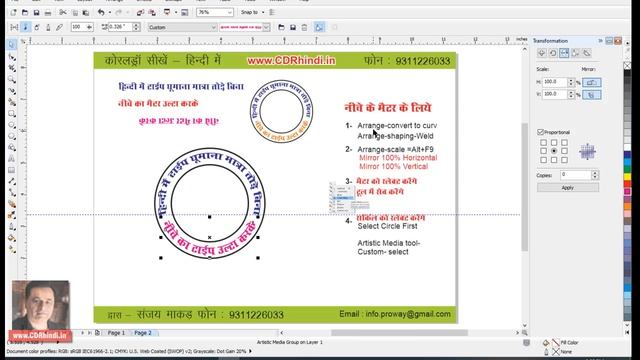Select the top-left anchor point box

[543, 142]
